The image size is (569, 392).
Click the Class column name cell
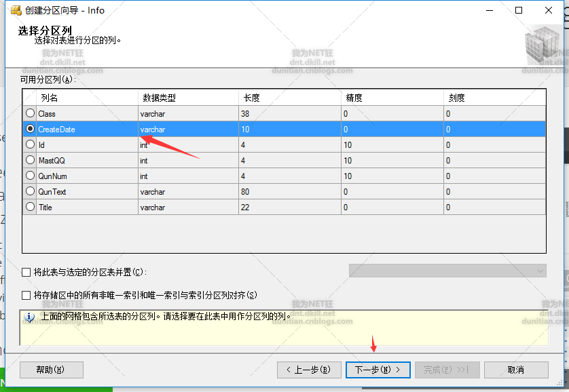pos(87,114)
